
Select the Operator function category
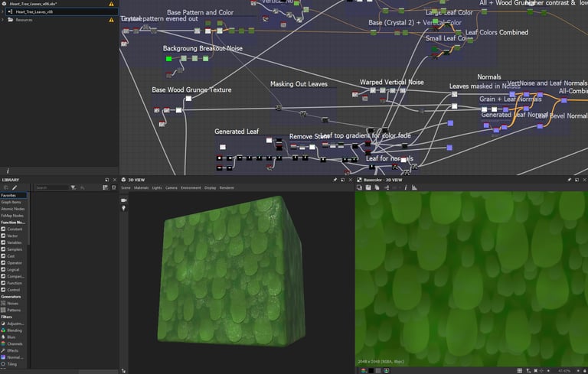click(14, 262)
